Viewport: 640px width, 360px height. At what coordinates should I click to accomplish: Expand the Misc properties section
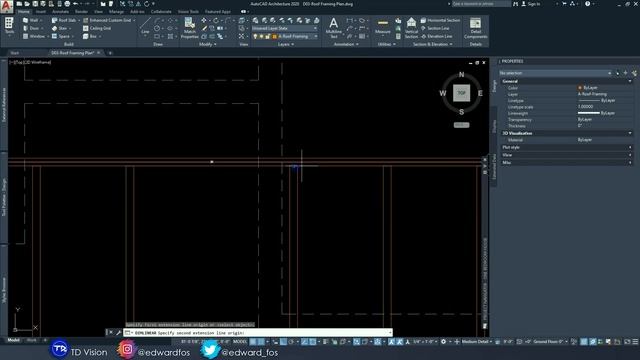coord(630,162)
